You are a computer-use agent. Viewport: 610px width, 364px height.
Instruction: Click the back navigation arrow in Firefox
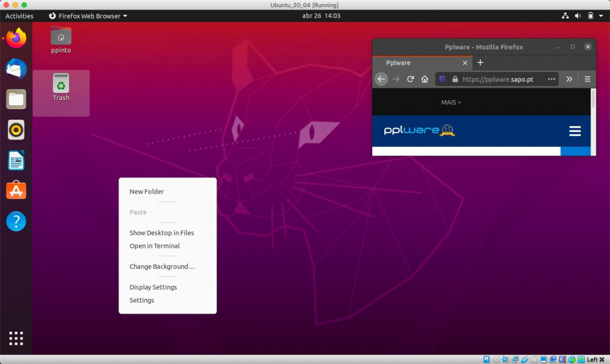(x=381, y=79)
